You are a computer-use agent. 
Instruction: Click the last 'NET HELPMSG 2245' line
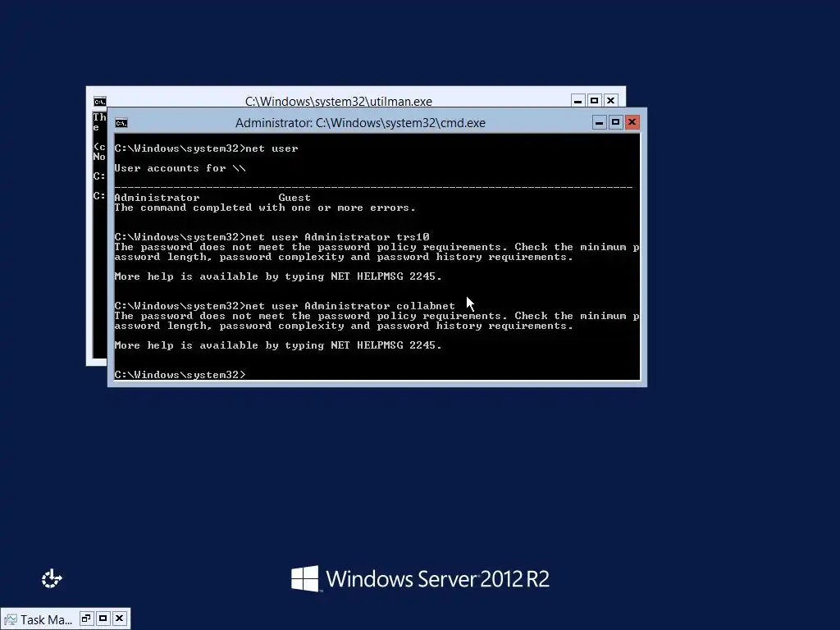tap(278, 345)
